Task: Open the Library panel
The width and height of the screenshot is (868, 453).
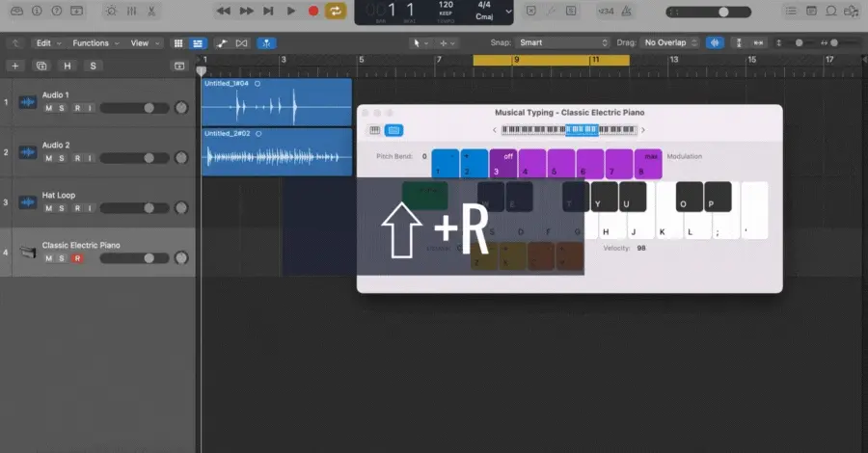Action: (16, 11)
